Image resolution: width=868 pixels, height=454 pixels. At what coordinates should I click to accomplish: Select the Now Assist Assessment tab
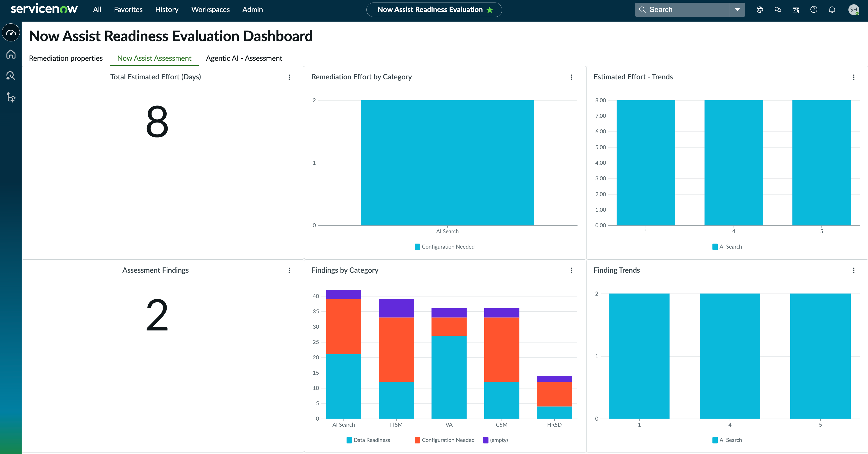click(x=154, y=58)
